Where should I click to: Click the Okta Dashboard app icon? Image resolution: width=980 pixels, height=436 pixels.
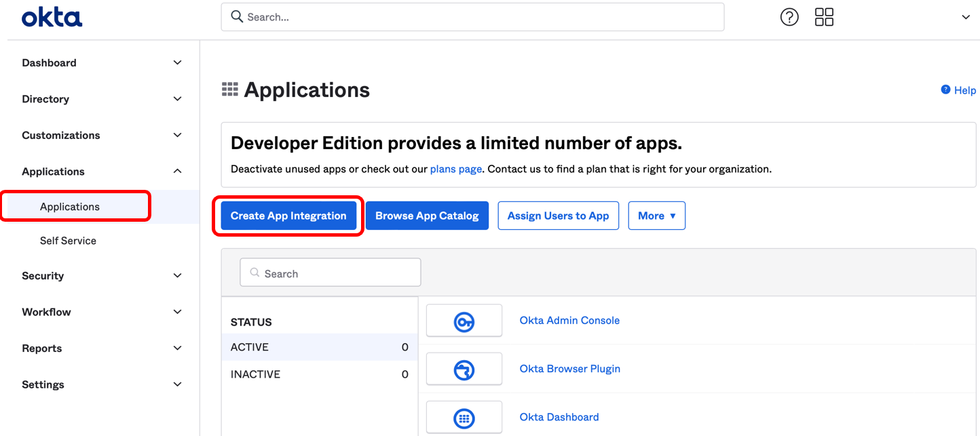(464, 418)
